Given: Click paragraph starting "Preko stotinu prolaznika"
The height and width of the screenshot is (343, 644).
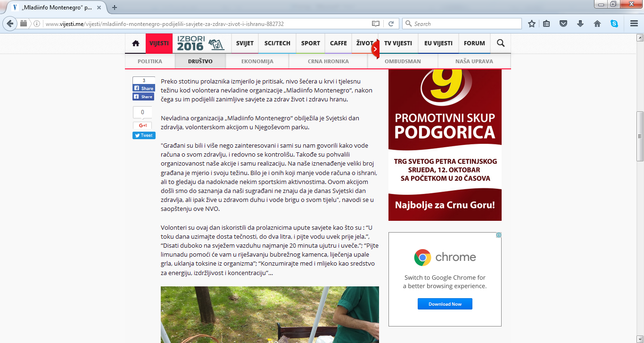Looking at the screenshot, I should [x=267, y=90].
